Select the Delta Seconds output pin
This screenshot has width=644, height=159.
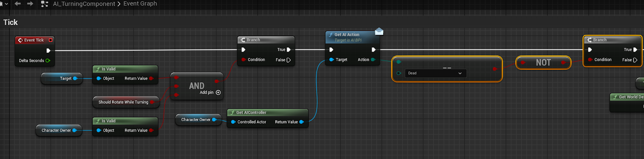point(48,61)
